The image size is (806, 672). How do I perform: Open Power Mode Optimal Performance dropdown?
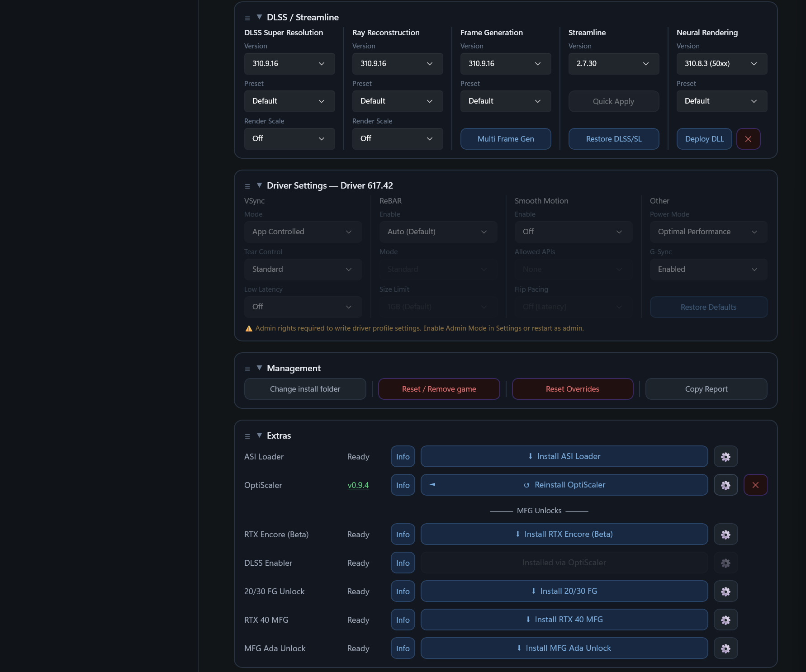click(x=709, y=232)
